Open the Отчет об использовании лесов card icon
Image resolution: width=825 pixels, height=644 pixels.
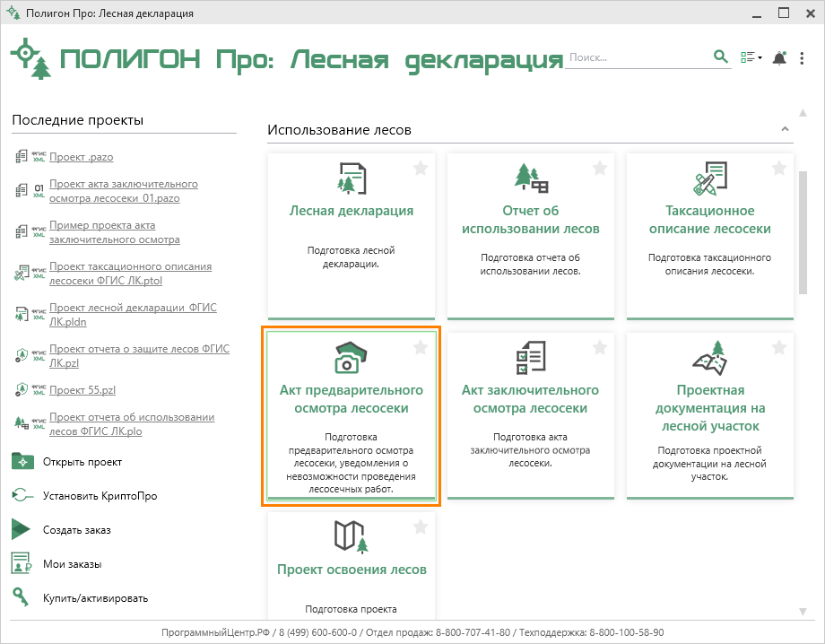531,178
